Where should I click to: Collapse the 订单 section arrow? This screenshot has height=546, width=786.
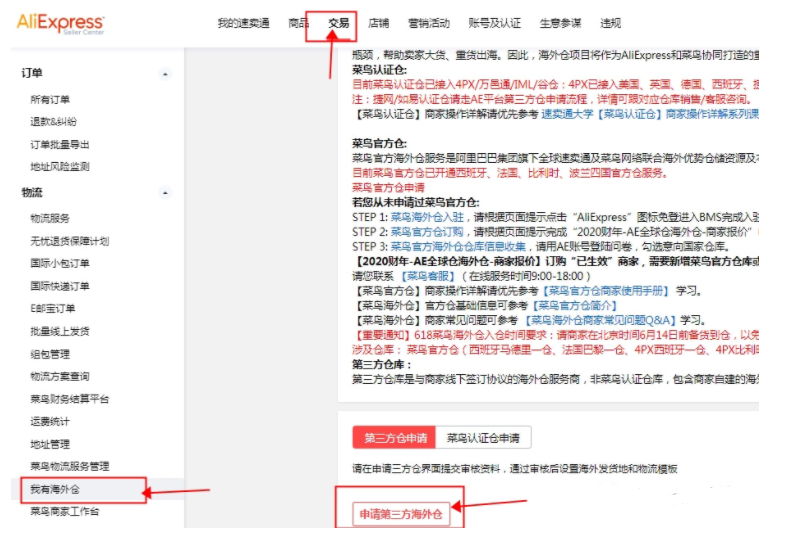165,75
